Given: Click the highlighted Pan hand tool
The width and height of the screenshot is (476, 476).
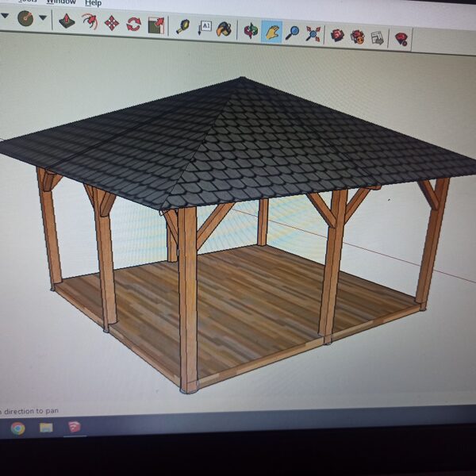Looking at the screenshot, I should pos(272,33).
